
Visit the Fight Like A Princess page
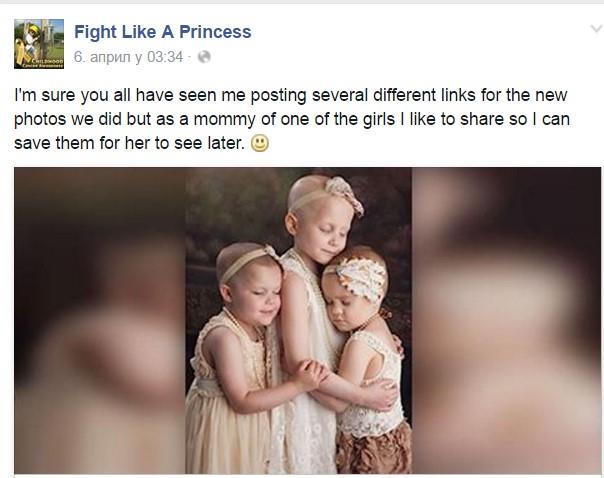[x=162, y=32]
